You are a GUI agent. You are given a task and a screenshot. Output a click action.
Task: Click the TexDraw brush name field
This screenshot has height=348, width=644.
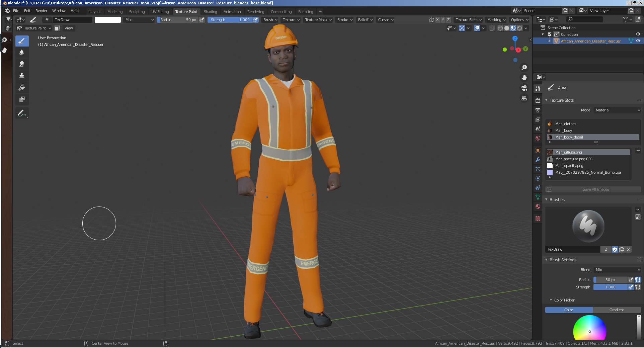click(573, 249)
